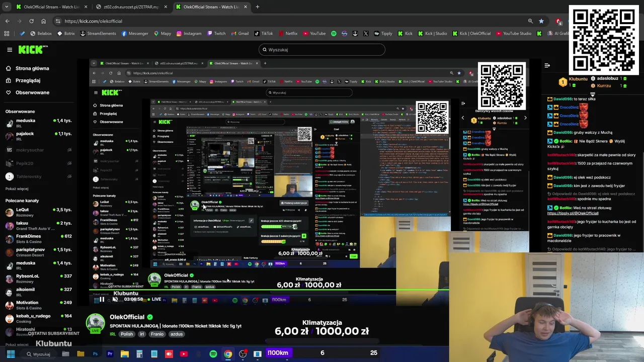Pause the live stream video
This screenshot has height=362, width=644.
(x=102, y=300)
